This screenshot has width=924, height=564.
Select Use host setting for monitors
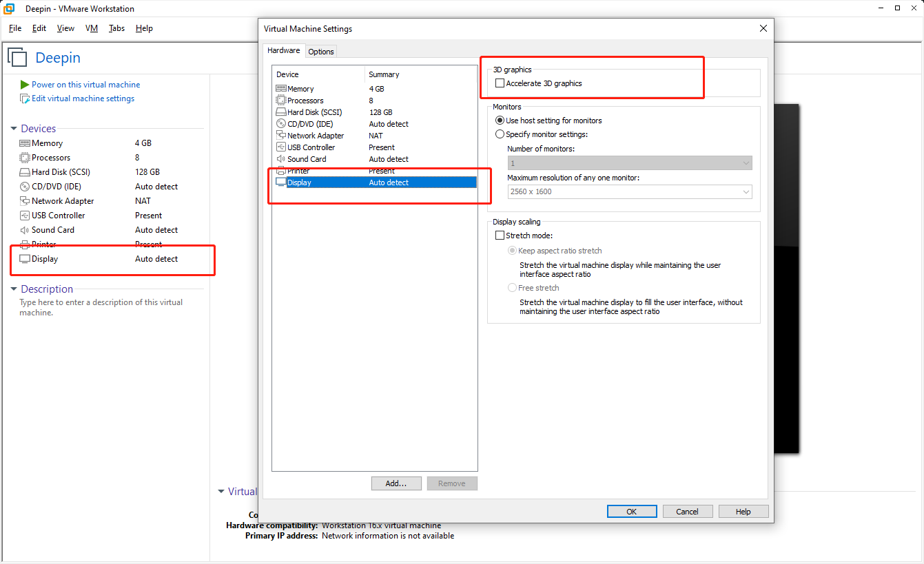(x=500, y=121)
